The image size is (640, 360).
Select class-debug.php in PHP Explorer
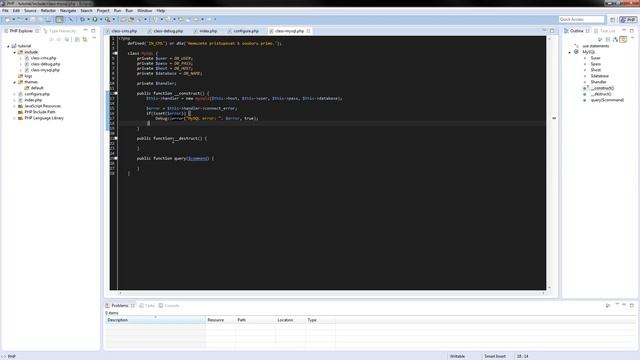point(45,64)
